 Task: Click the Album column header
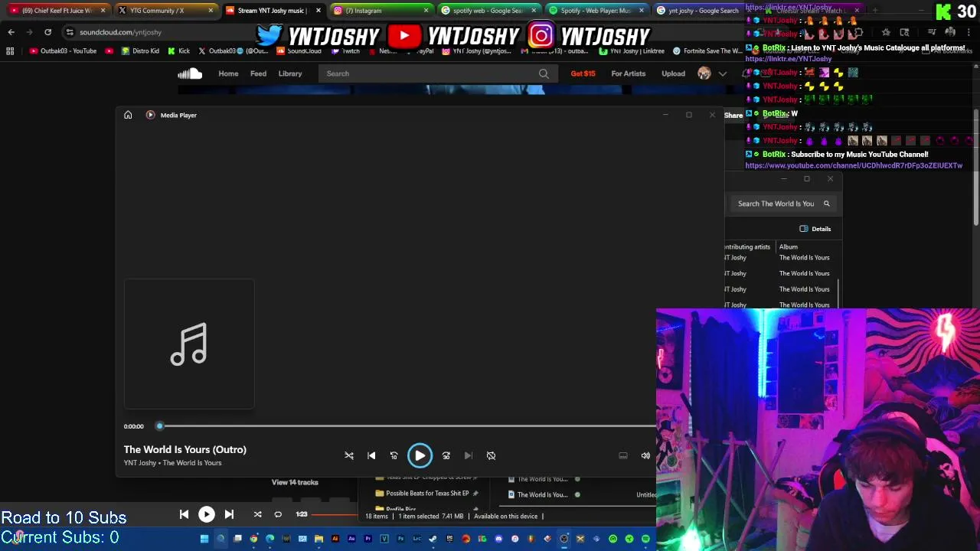(789, 247)
